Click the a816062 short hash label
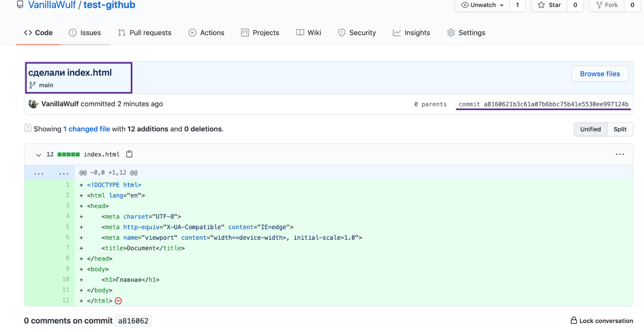Image resolution: width=644 pixels, height=332 pixels. pyautogui.click(x=133, y=321)
